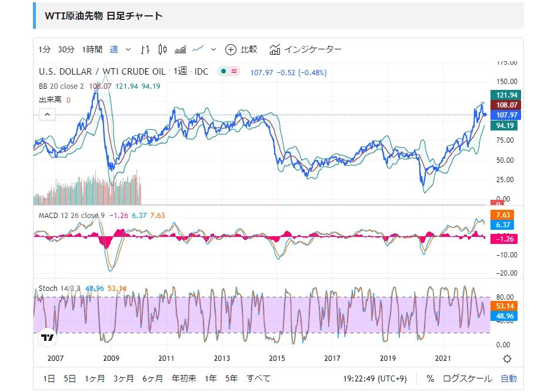Click the 出来高 volume legend

[50, 100]
